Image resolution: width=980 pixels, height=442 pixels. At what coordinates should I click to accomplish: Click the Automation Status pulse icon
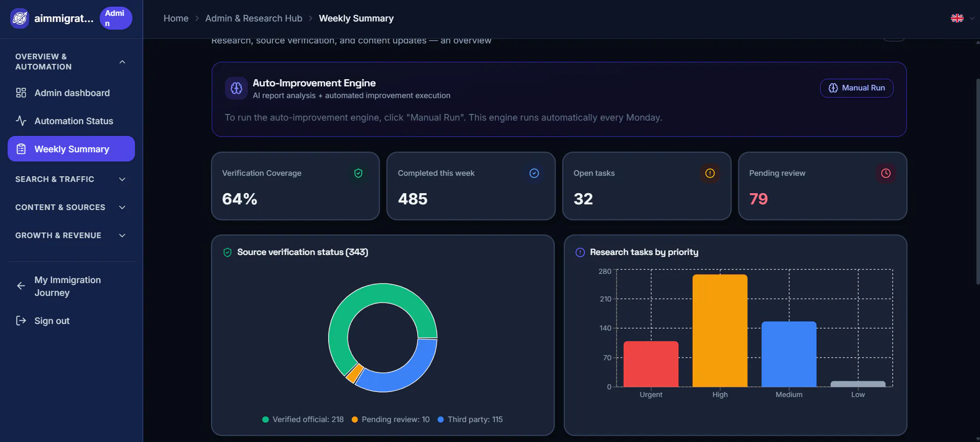[x=21, y=121]
